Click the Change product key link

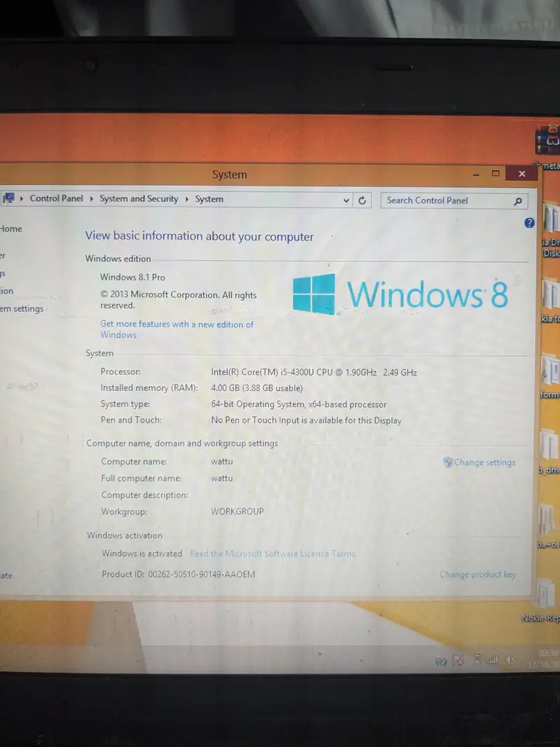point(477,575)
